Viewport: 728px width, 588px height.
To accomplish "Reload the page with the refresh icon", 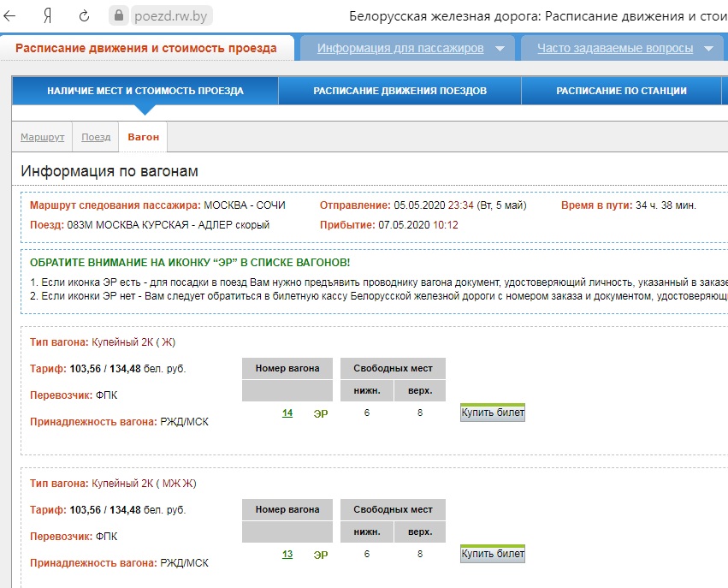I will click(84, 16).
